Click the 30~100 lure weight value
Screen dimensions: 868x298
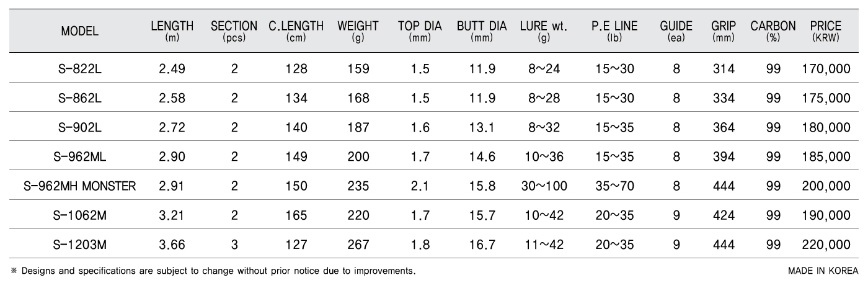544,186
